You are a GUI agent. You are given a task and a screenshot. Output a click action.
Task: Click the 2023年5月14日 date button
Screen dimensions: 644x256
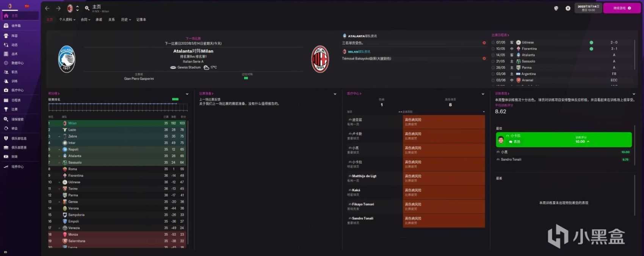(588, 8)
